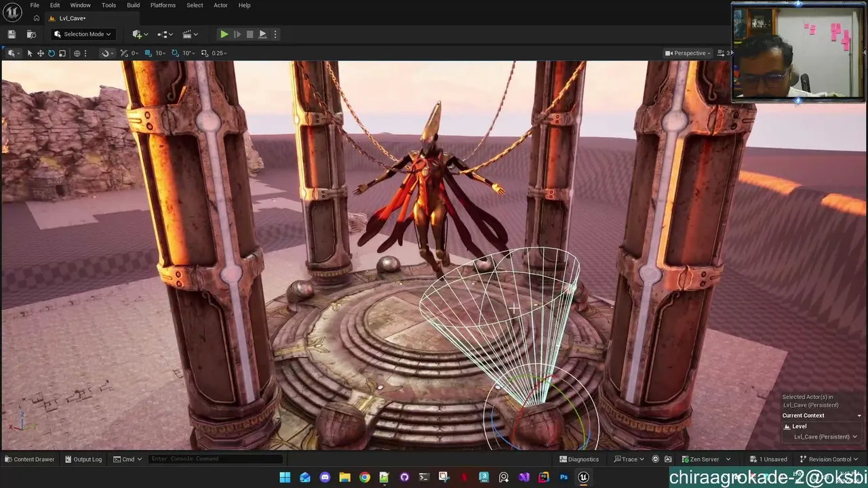
Task: Open the surface snapping dropdown
Action: click(x=106, y=53)
